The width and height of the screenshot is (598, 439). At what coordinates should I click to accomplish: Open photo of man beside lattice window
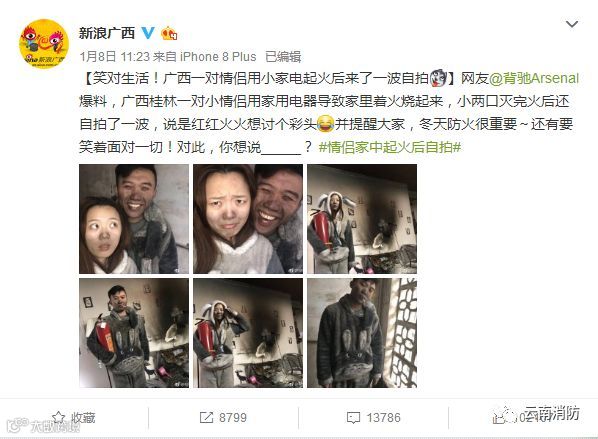pos(362,333)
